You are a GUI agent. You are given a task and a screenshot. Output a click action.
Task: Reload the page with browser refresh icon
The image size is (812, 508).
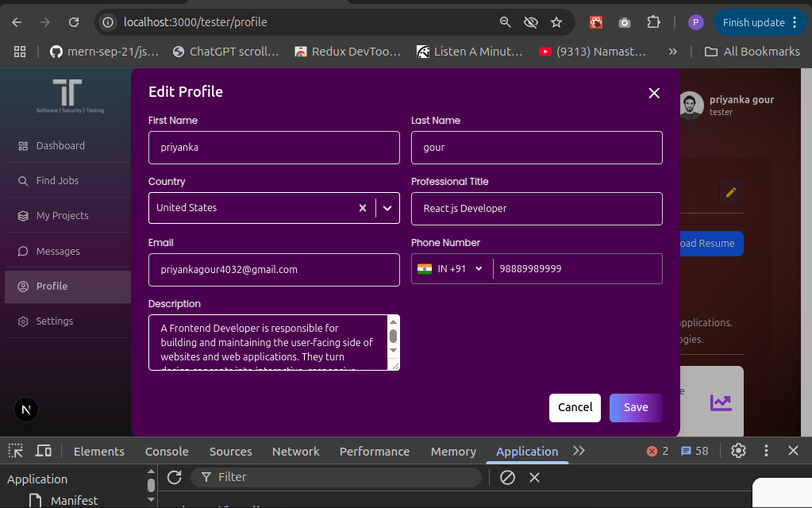[x=74, y=22]
